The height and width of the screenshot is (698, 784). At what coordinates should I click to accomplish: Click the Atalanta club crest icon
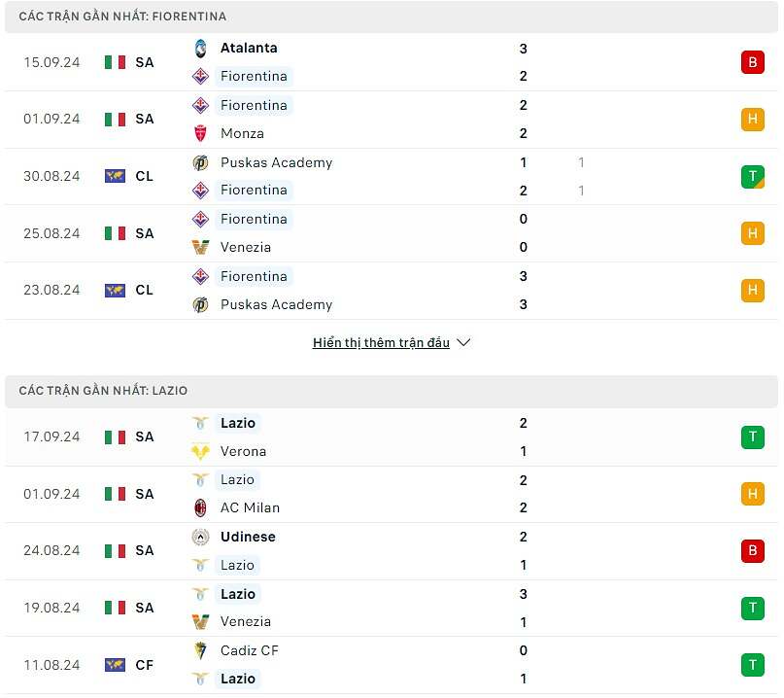(201, 48)
